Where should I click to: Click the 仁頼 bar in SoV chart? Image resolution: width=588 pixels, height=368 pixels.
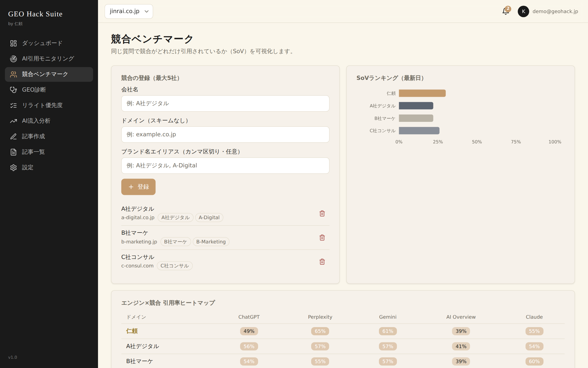422,93
